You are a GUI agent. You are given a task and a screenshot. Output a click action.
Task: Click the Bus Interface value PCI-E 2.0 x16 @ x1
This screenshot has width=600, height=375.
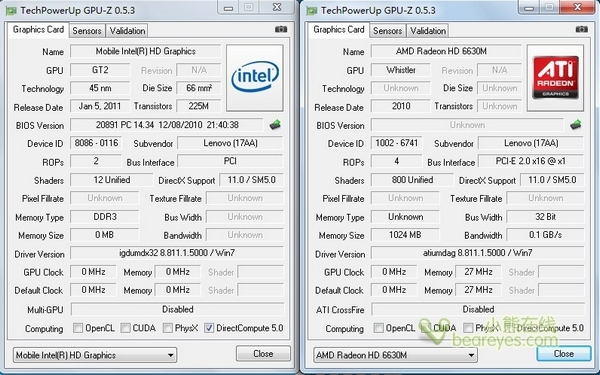click(531, 161)
